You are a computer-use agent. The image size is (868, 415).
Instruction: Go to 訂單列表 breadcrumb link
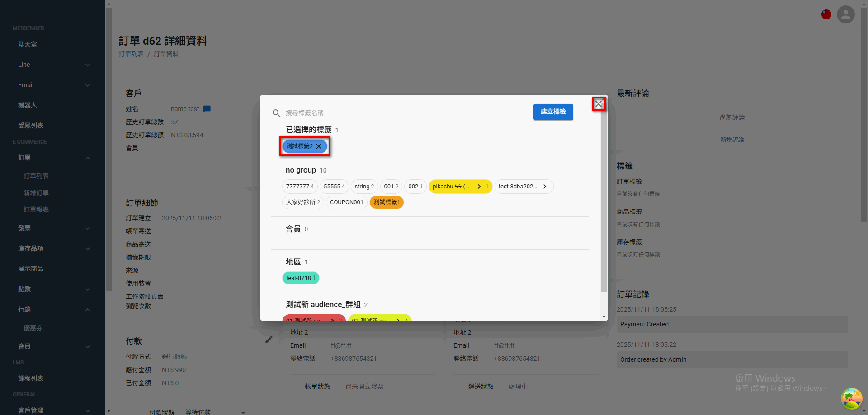click(x=131, y=54)
